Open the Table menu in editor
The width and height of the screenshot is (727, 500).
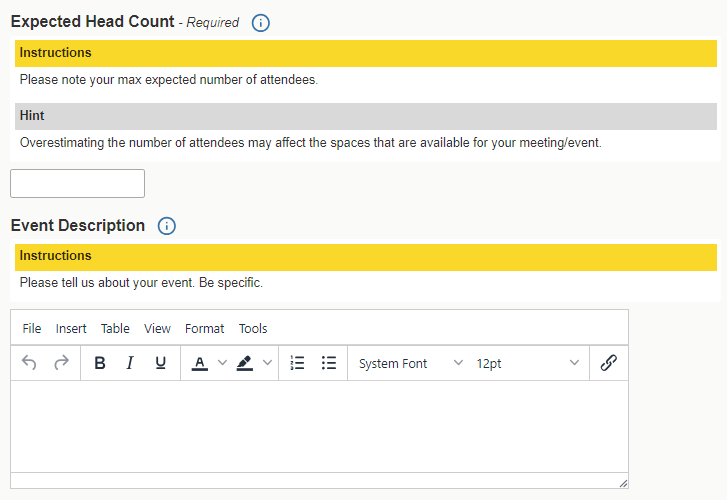coord(115,329)
